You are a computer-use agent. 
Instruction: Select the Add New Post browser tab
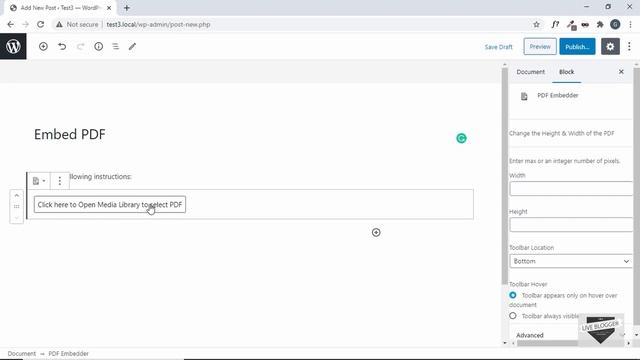pyautogui.click(x=60, y=8)
